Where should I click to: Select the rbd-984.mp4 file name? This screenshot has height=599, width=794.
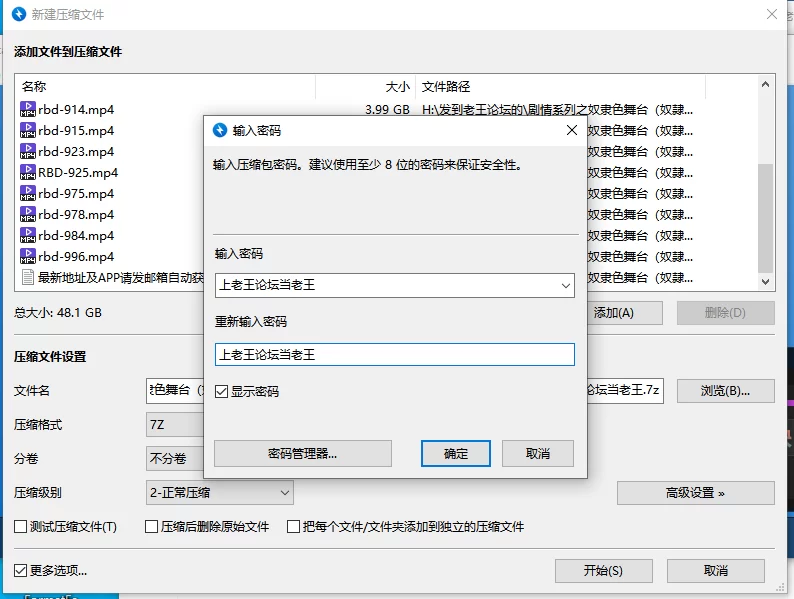pos(76,235)
